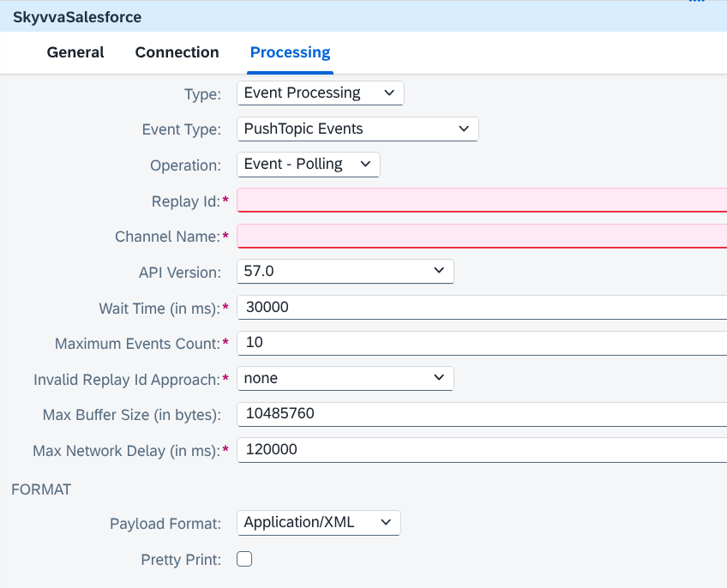Open the Type dropdown showing Event Processing
This screenshot has width=727, height=588.
coord(321,93)
